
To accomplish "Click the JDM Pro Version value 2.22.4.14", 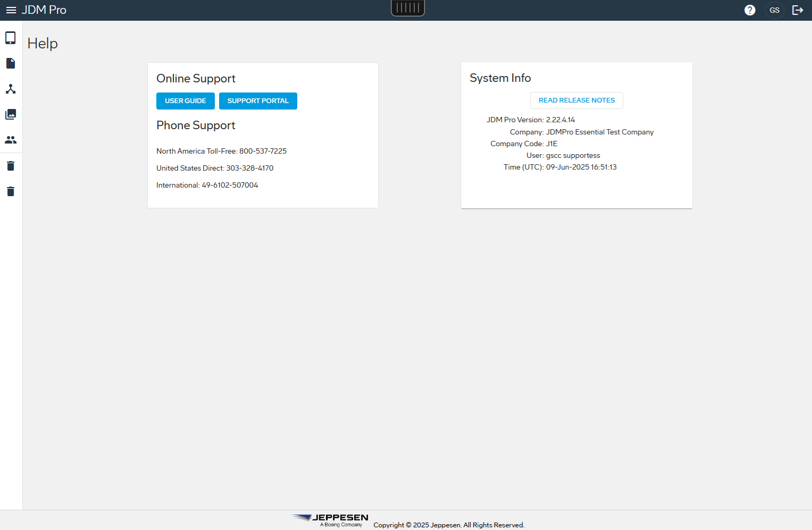I will tap(560, 120).
